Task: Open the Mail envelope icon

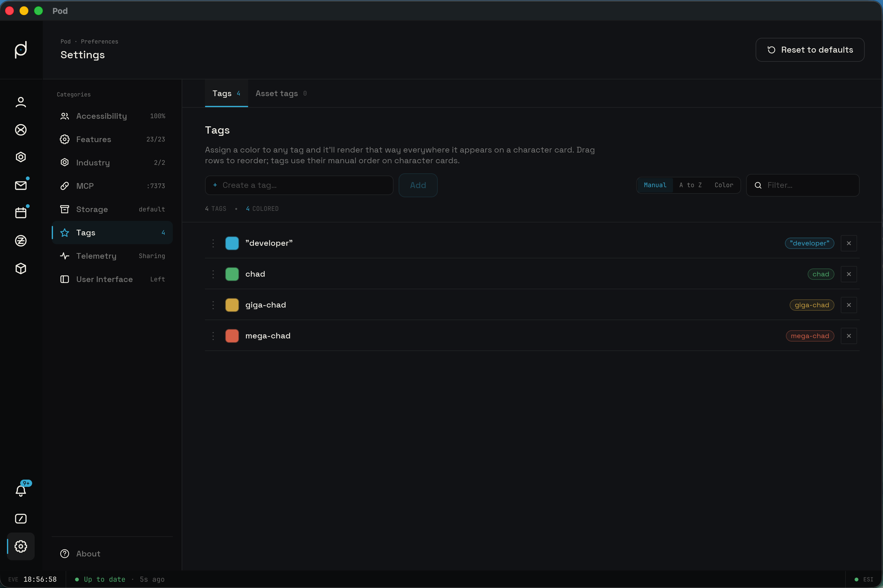Action: pos(20,185)
